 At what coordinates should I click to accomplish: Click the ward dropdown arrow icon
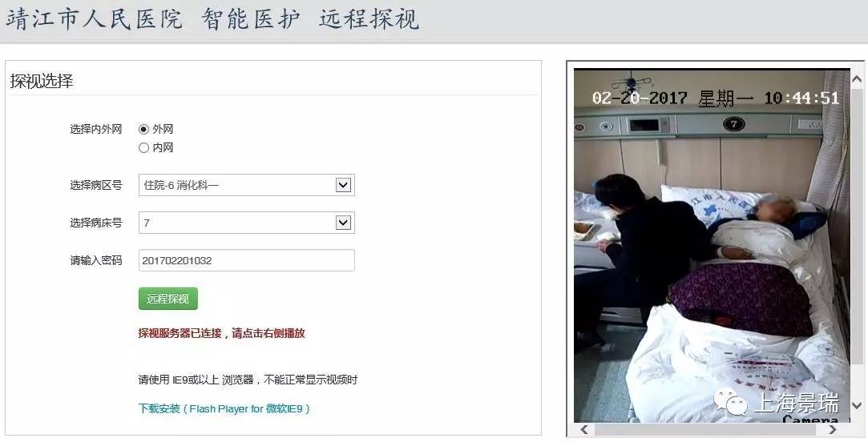pyautogui.click(x=343, y=185)
